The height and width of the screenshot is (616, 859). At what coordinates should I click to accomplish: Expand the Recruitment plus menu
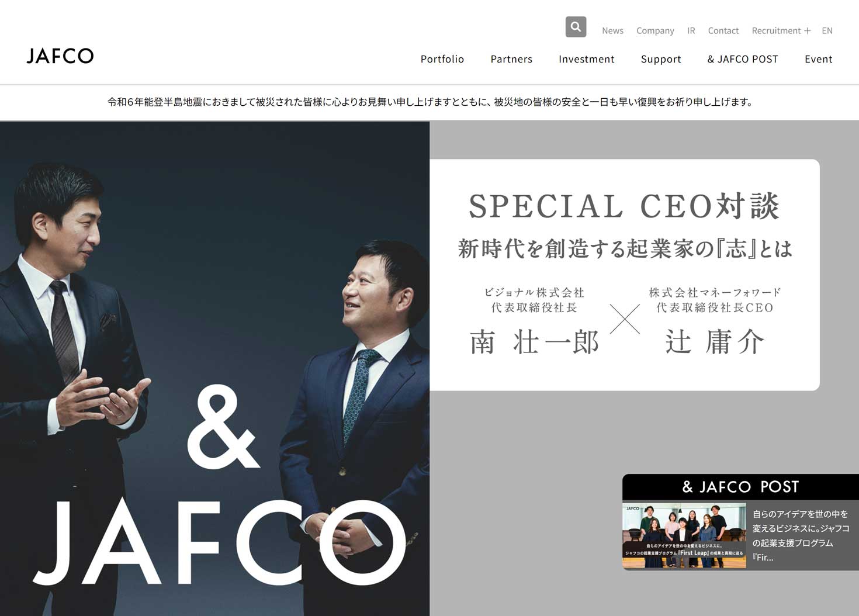[781, 30]
